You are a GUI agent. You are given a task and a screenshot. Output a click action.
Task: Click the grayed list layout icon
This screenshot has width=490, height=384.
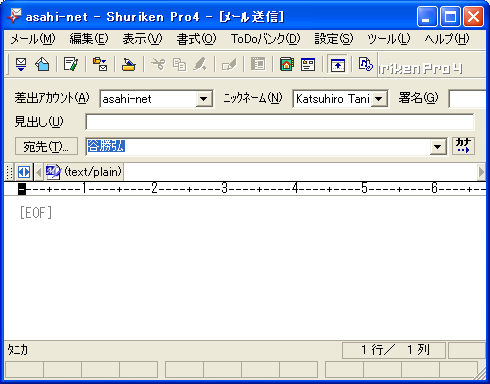tap(258, 64)
